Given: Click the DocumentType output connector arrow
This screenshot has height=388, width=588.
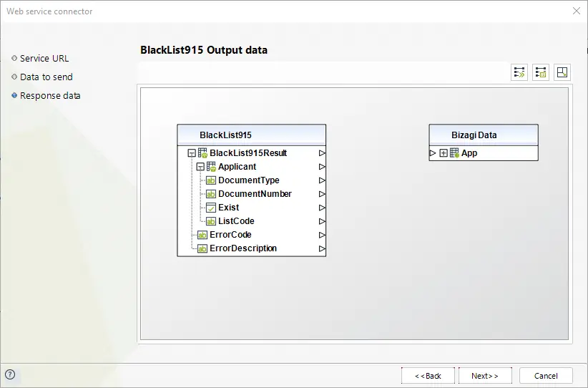Looking at the screenshot, I should [x=322, y=180].
